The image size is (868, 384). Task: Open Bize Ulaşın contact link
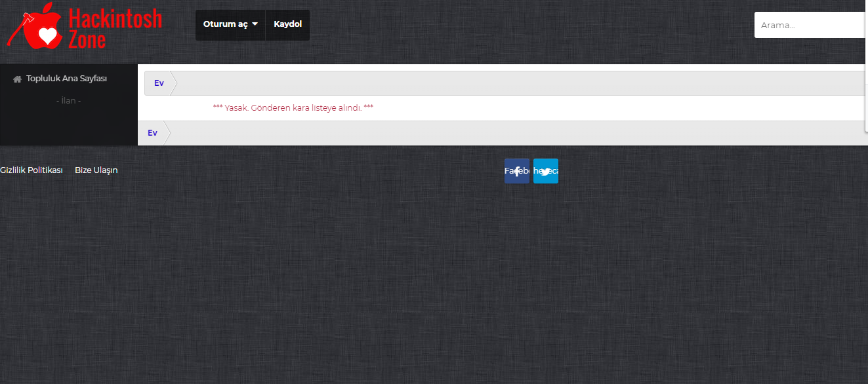coord(96,170)
